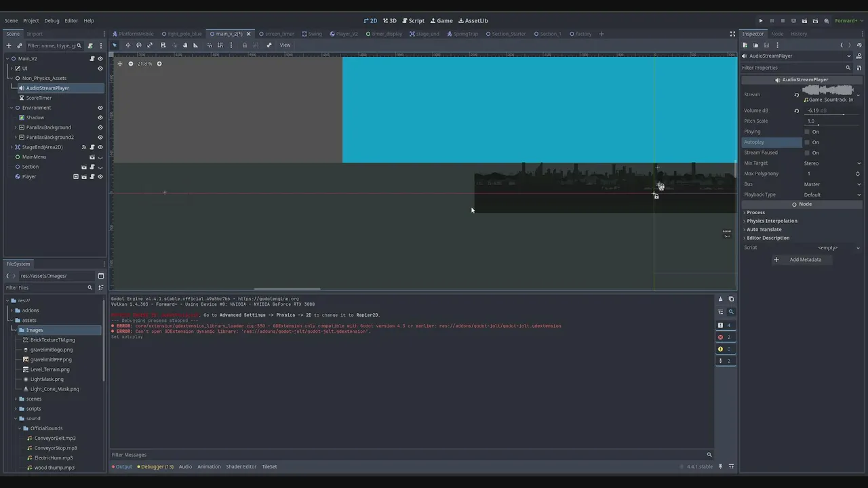This screenshot has height=488, width=868.
Task: Switch to the Node dock tab
Action: click(777, 34)
